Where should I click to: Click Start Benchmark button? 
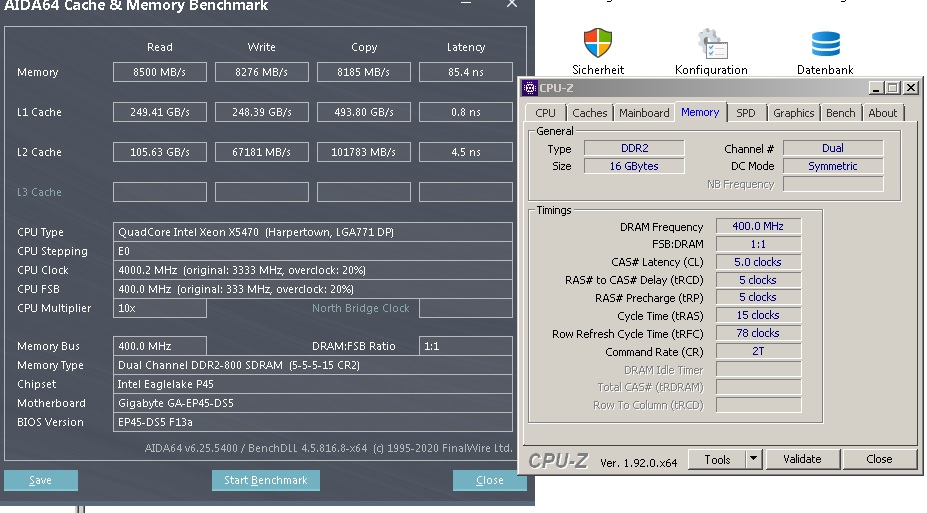[265, 480]
